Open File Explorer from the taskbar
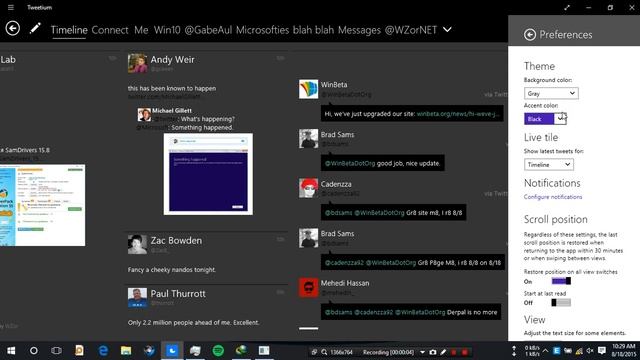This screenshot has width=640, height=360. tap(126, 351)
